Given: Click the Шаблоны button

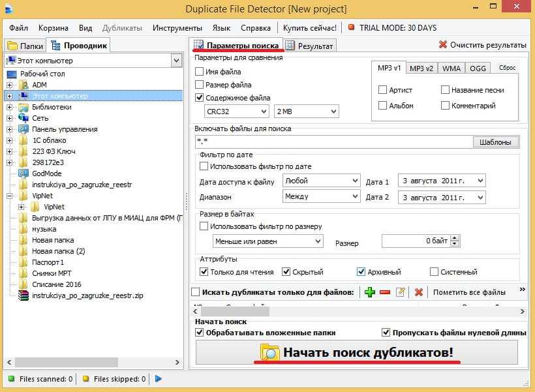Looking at the screenshot, I should pos(495,142).
